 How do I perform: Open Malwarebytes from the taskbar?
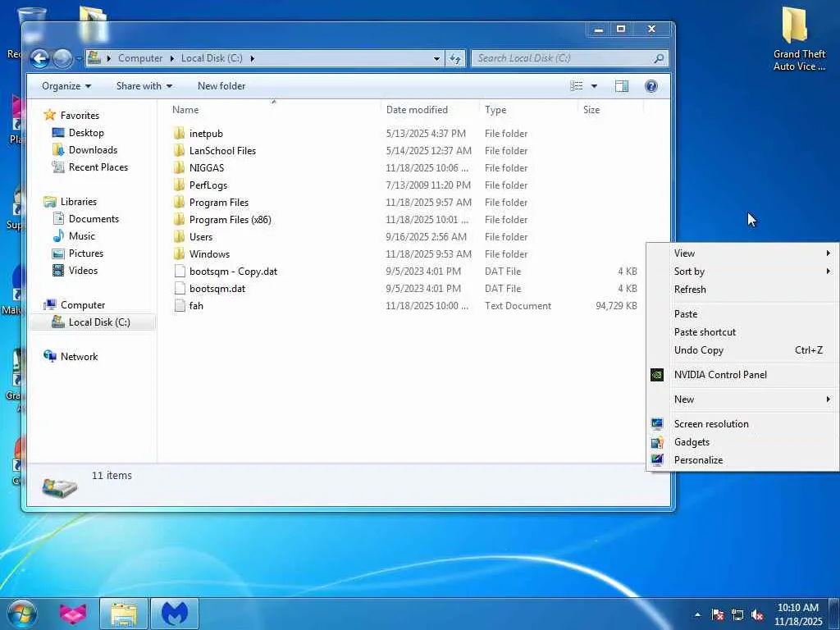point(175,613)
